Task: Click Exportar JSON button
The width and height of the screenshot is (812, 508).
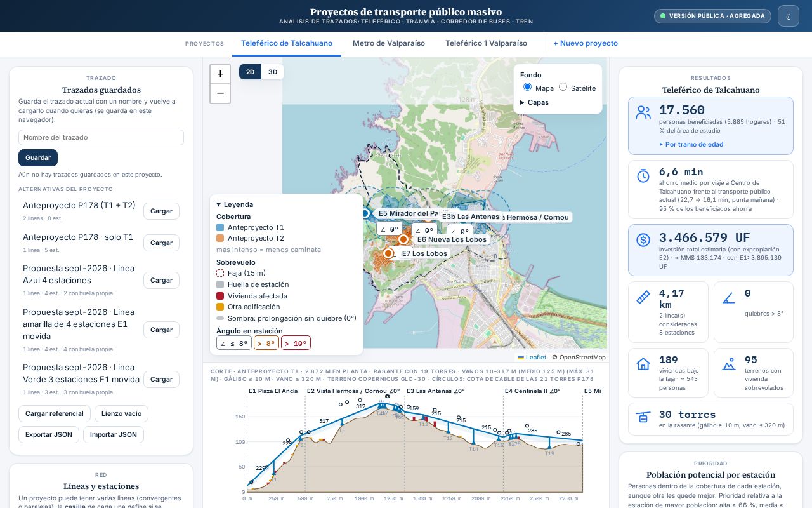Action: [49, 434]
